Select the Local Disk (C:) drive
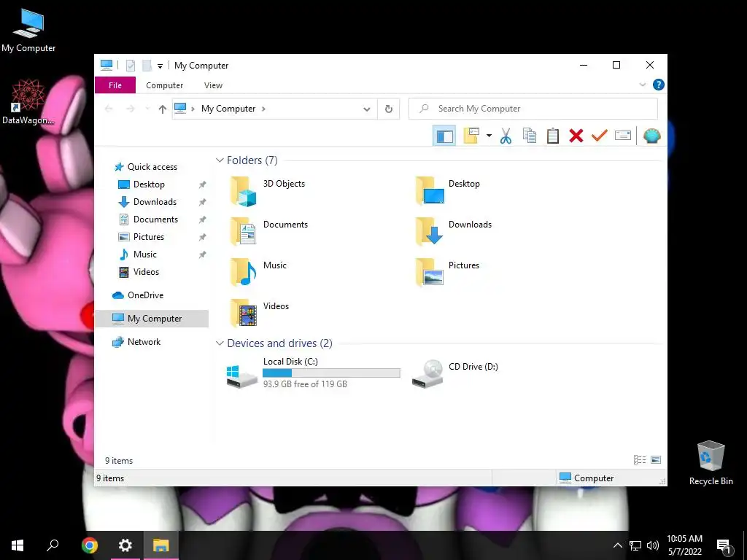The image size is (747, 560). point(313,373)
